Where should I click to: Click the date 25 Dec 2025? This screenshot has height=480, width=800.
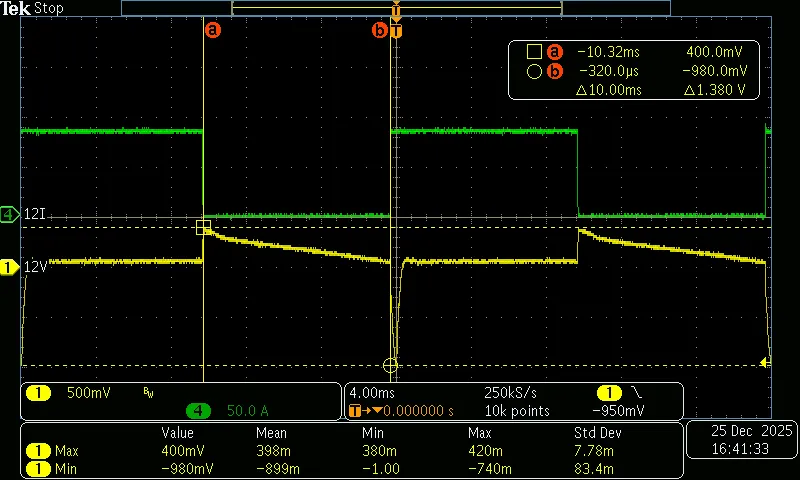tap(751, 431)
